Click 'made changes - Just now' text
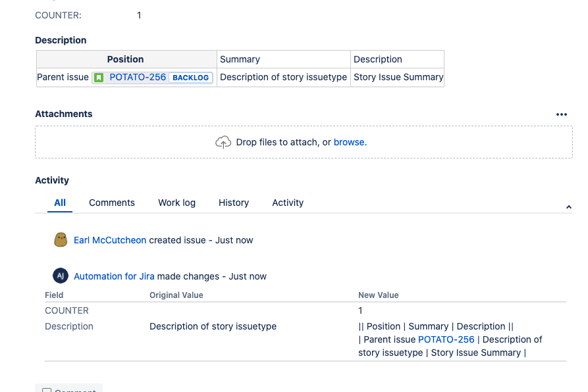The width and height of the screenshot is (588, 392). click(x=212, y=276)
